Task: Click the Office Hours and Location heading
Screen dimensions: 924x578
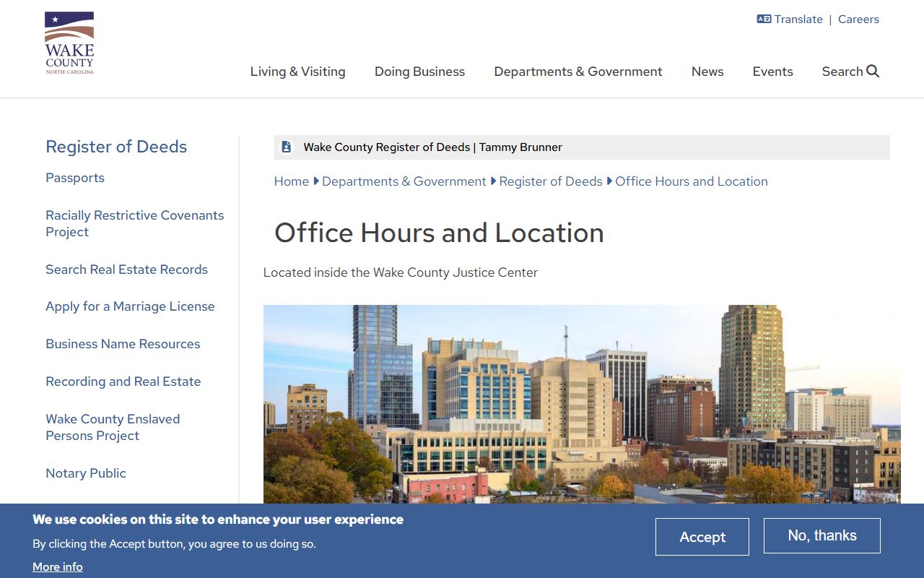Action: coord(439,233)
